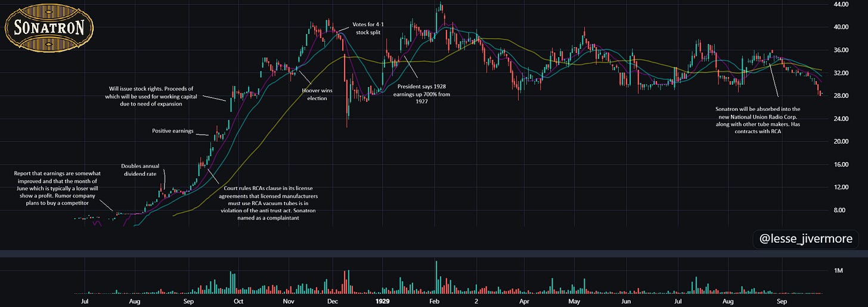Select the Jun label on time axis
Viewport: 868px width, 307px height.
coord(625,302)
